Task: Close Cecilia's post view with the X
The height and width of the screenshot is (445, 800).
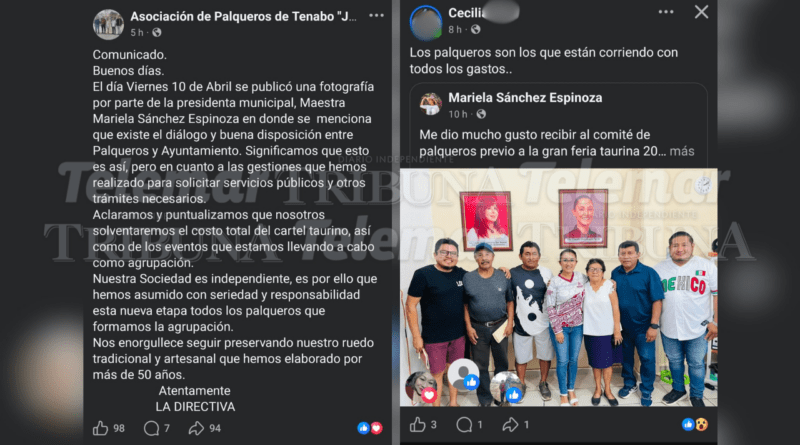Action: pyautogui.click(x=702, y=12)
